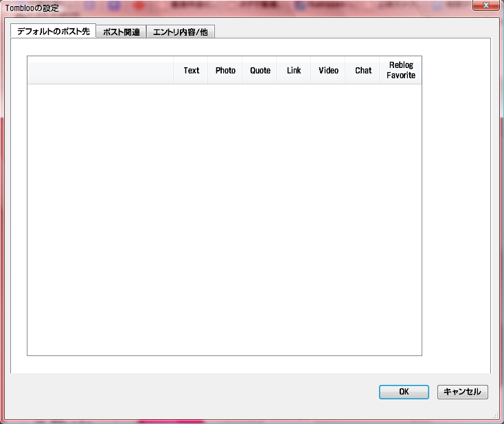504x424 pixels.
Task: Click the Quote column header
Action: tap(260, 71)
